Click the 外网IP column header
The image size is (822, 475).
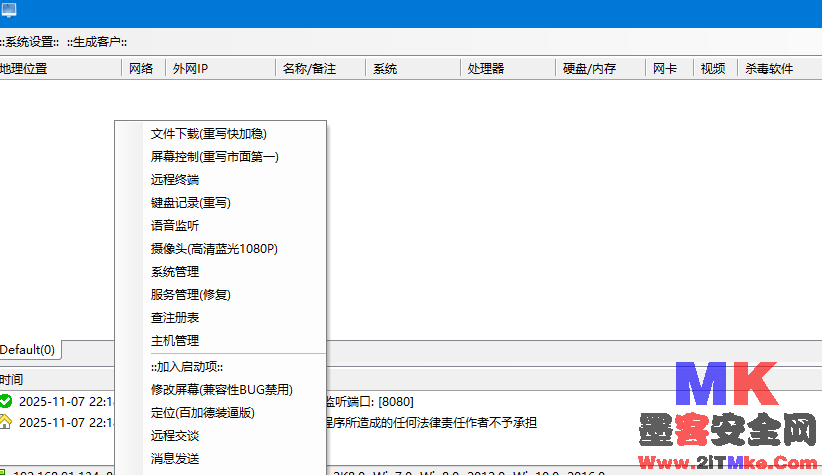(x=190, y=69)
